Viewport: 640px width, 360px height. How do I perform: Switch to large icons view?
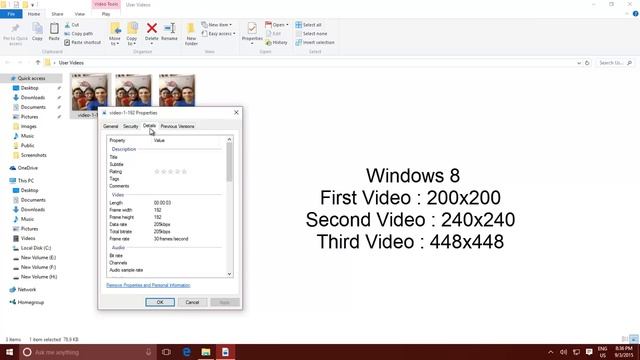[x=634, y=339]
